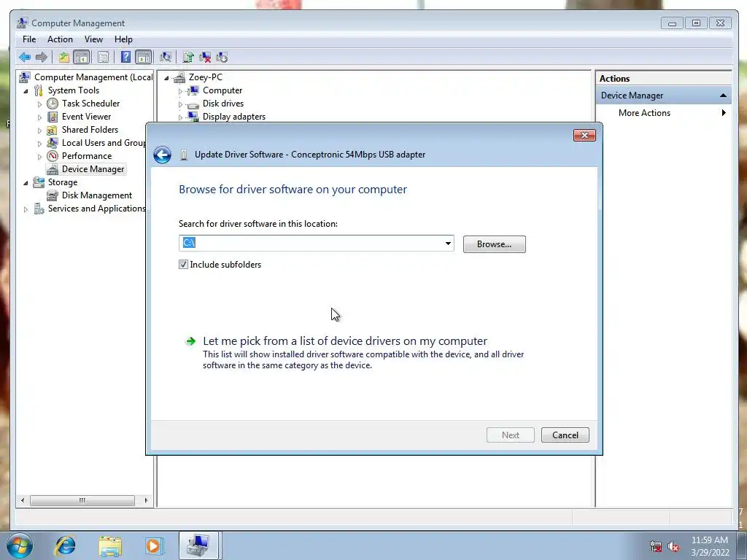Click the round blue back button in dialog
Screen dimensions: 747x560
click(x=163, y=155)
